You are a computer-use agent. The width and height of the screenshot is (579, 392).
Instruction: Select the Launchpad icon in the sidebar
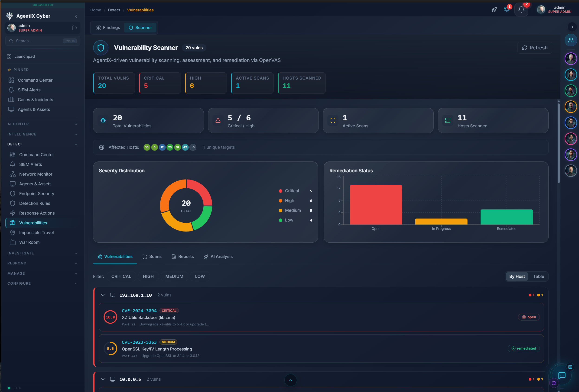[9, 56]
